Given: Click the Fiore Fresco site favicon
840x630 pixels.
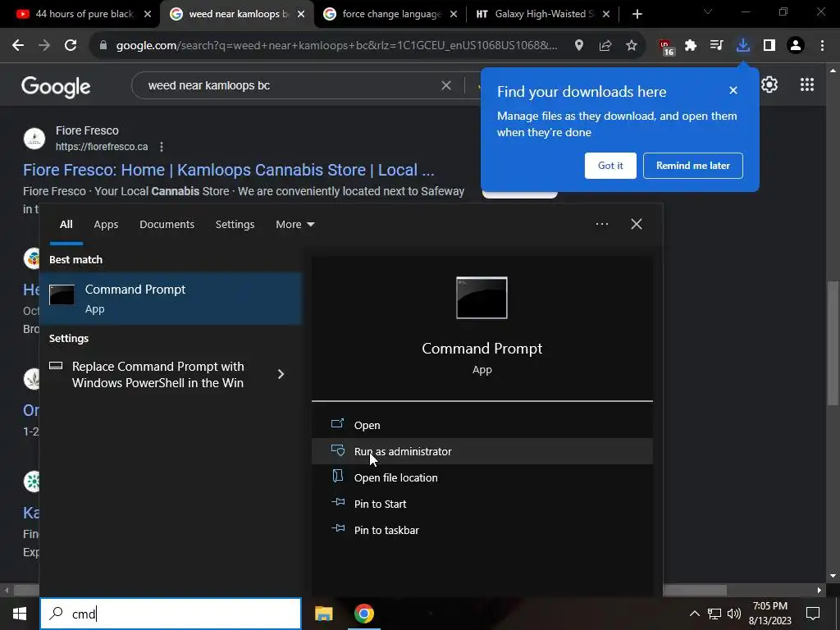Looking at the screenshot, I should click(34, 138).
